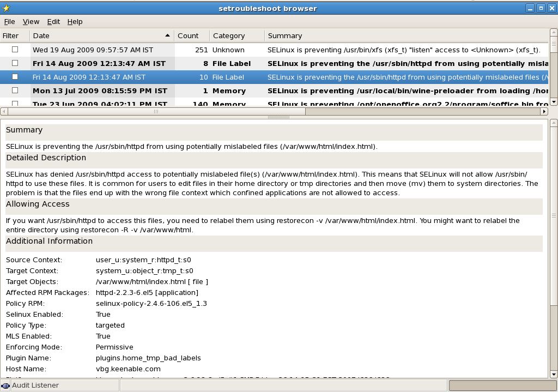Click the details pane scroll-down arrow
Viewport: 558px width, 392px height.
(x=554, y=375)
